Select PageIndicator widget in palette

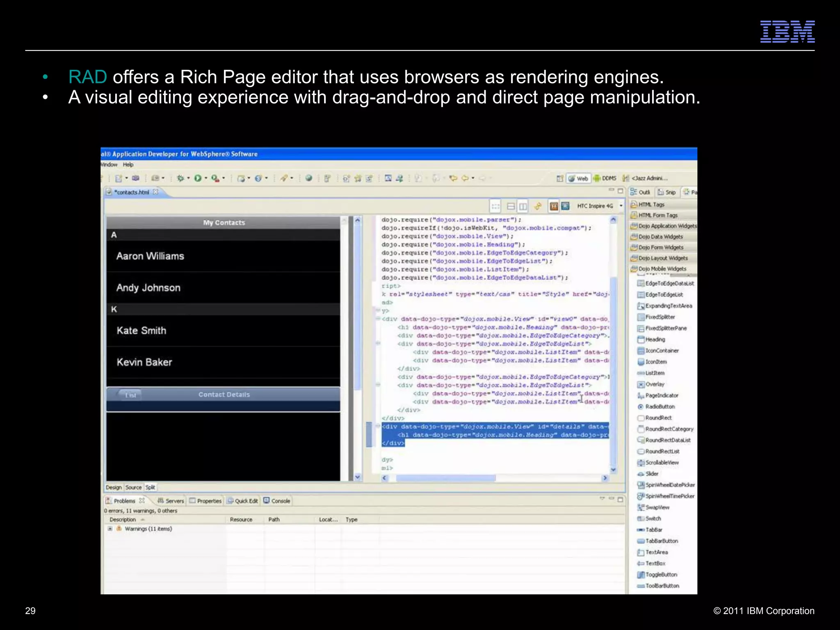point(657,395)
